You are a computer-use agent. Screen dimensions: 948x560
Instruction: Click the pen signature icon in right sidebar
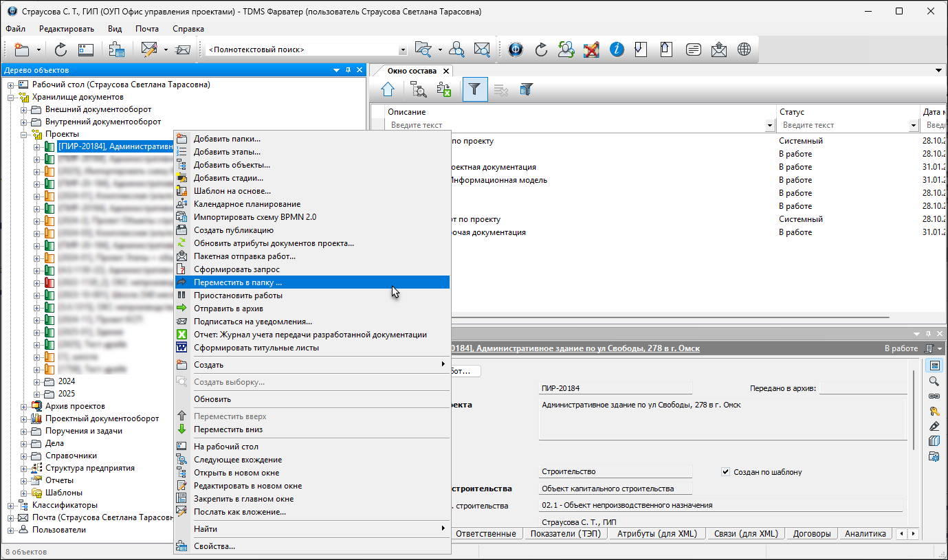point(934,426)
